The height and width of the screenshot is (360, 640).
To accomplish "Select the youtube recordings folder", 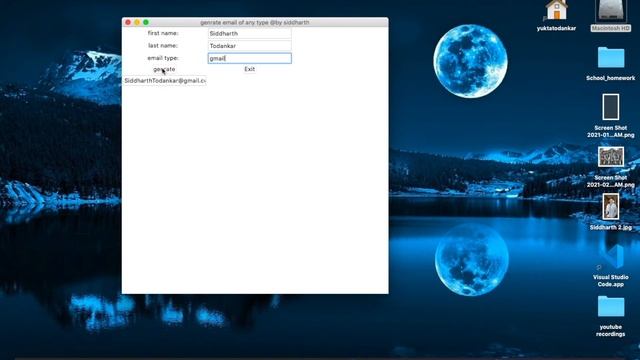I will [611, 307].
